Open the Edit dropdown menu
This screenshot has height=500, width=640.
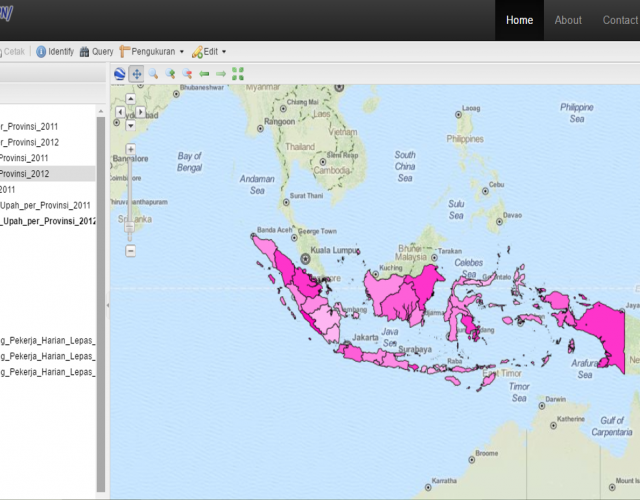click(210, 51)
